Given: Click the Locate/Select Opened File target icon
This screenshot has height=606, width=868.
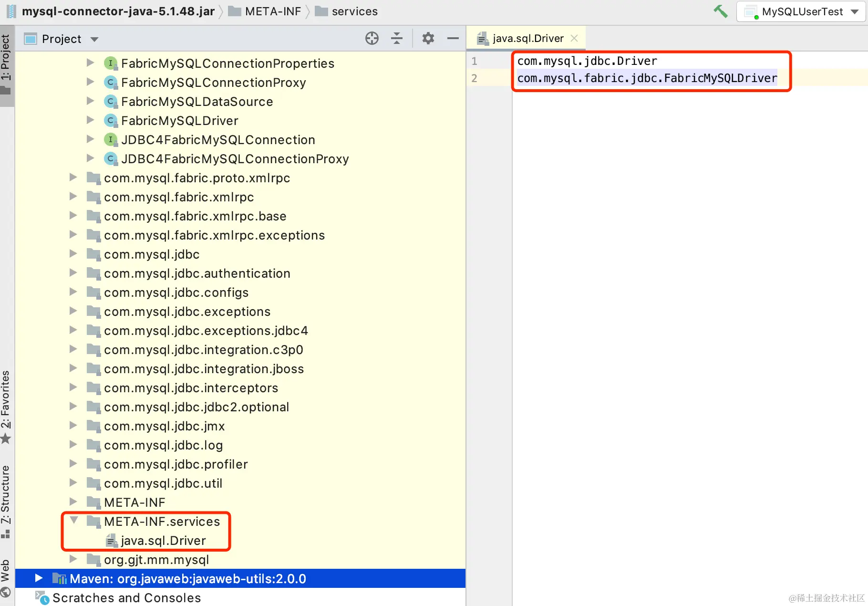Looking at the screenshot, I should pos(372,38).
